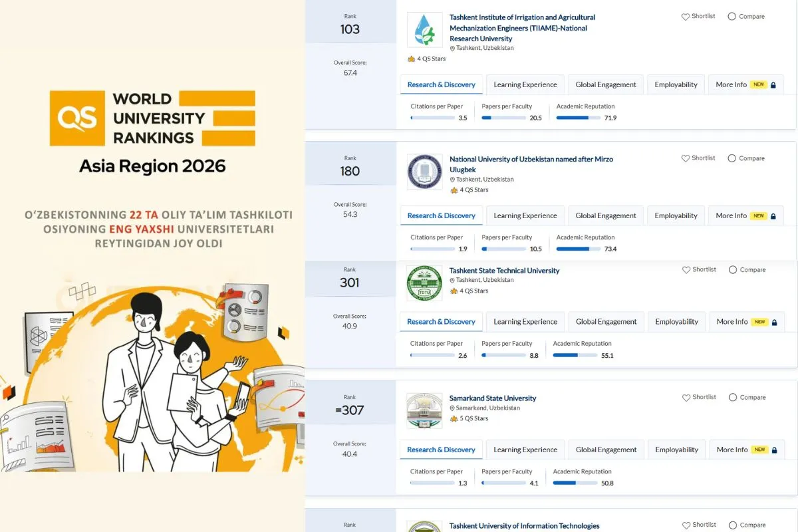The height and width of the screenshot is (532, 798).
Task: Show Global Engagement for Tashkent State Technical University
Action: point(606,322)
